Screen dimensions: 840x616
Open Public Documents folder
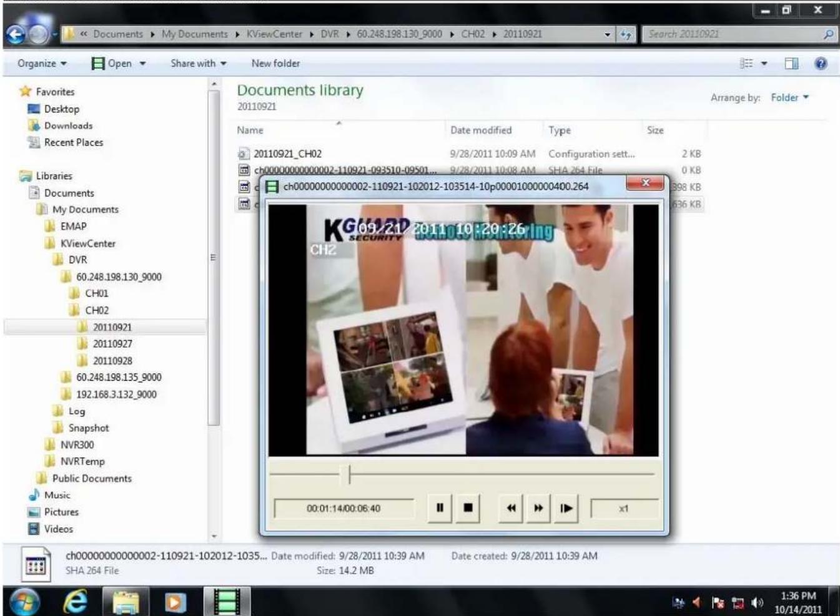(92, 479)
